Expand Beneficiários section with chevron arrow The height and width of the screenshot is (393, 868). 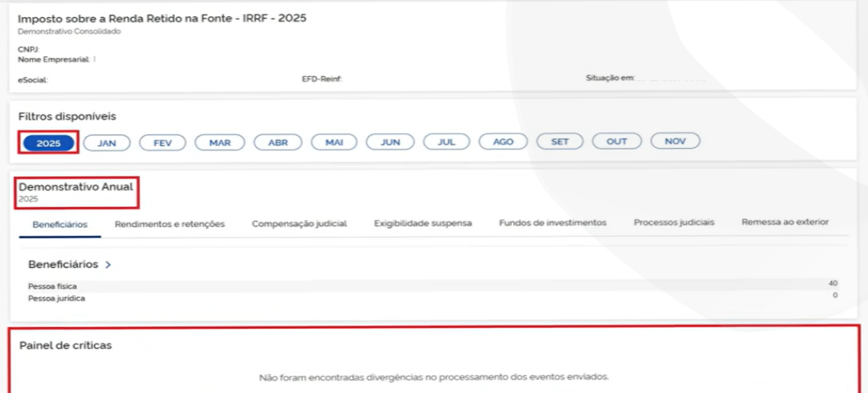coord(108,265)
